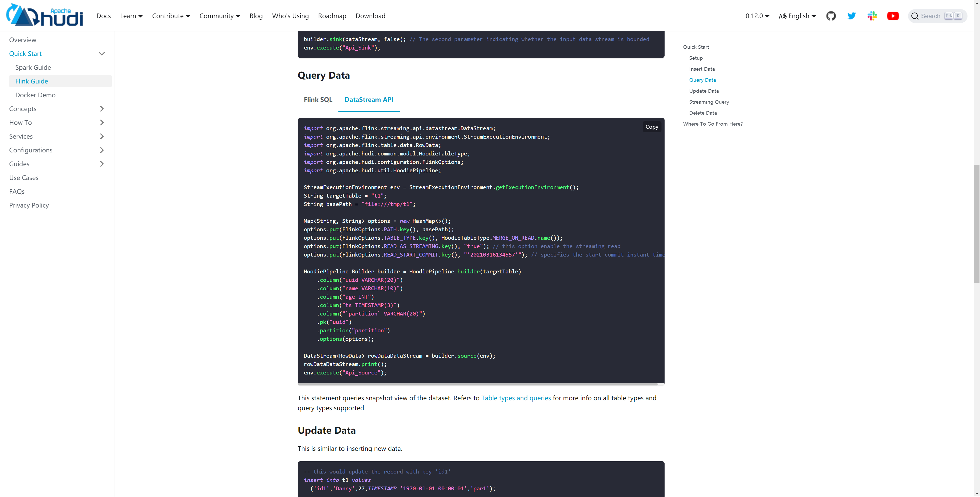
Task: Click the Twitter bird icon
Action: point(851,16)
